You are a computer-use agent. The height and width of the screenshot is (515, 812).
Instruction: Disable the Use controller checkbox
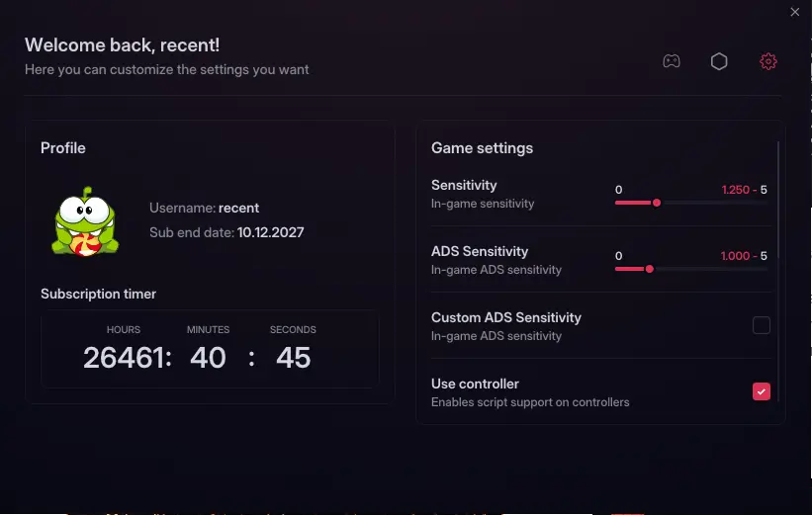[x=762, y=391]
